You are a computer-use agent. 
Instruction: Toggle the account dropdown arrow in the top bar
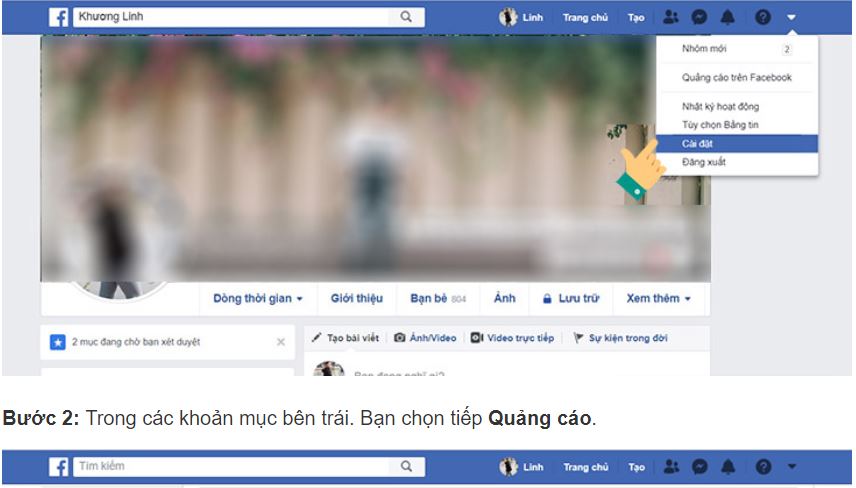tap(792, 17)
